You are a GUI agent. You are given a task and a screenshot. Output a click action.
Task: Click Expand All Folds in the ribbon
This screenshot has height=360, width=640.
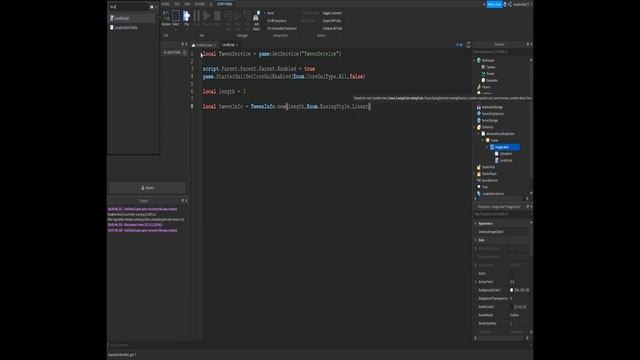click(x=331, y=21)
